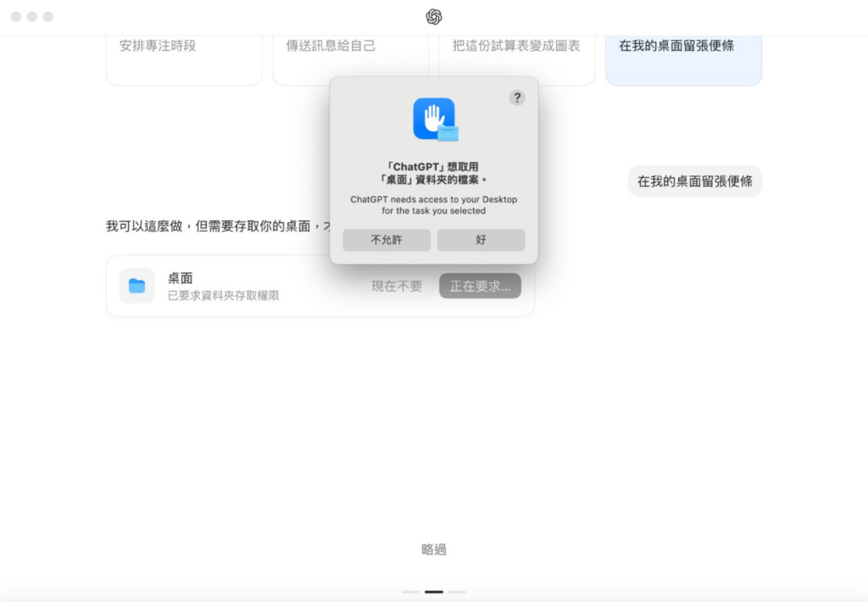This screenshot has height=602, width=868.
Task: Select the 安排專注時段 suggestion card
Action: click(184, 60)
